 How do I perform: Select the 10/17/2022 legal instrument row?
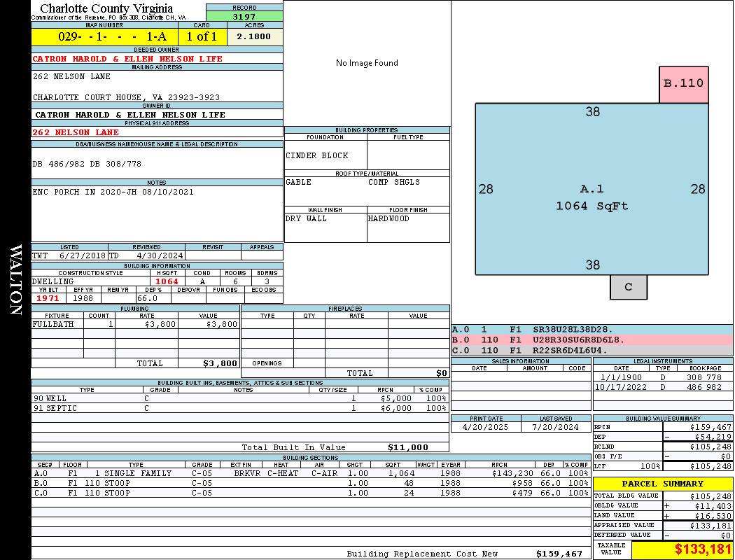tap(662, 387)
